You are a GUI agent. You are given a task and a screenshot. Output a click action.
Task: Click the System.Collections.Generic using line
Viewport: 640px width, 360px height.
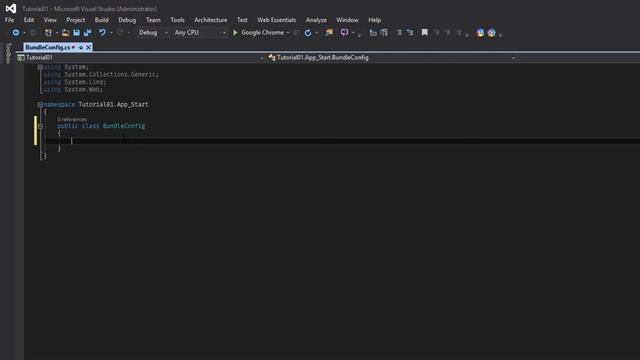point(101,75)
